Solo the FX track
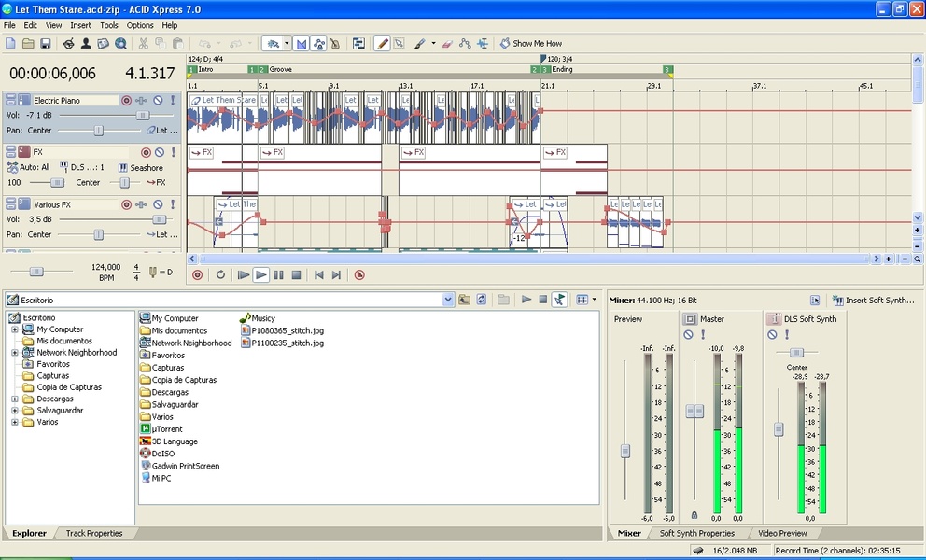 coord(173,152)
